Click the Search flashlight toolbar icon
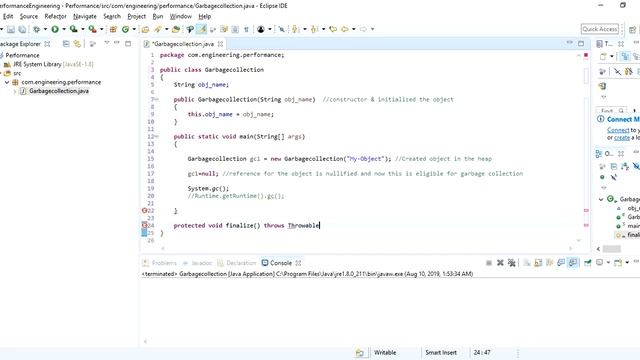 (158, 29)
